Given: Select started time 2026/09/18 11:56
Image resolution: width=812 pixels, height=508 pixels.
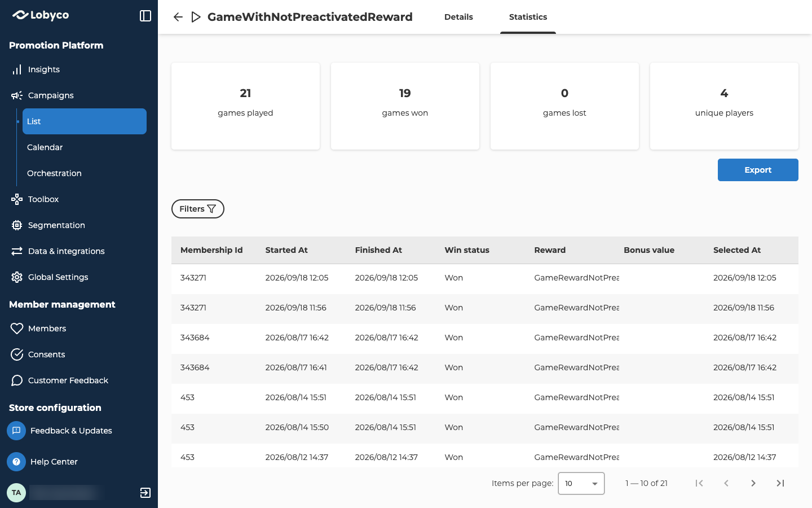Looking at the screenshot, I should coord(296,308).
